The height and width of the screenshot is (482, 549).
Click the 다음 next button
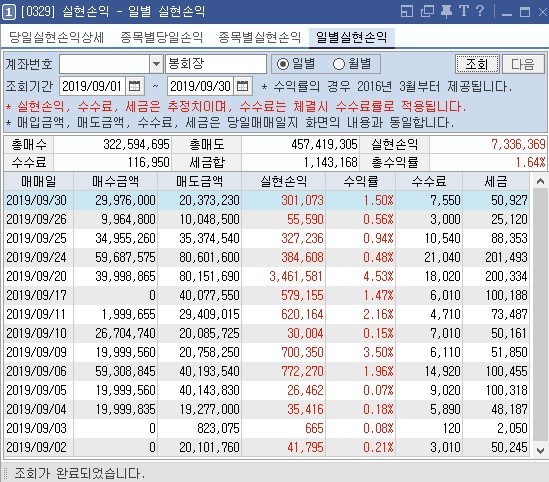point(523,64)
